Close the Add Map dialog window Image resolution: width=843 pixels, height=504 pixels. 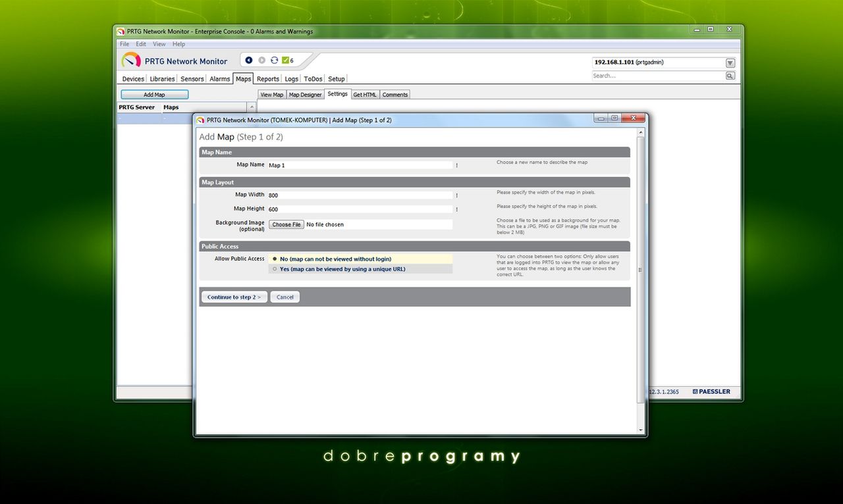[634, 118]
